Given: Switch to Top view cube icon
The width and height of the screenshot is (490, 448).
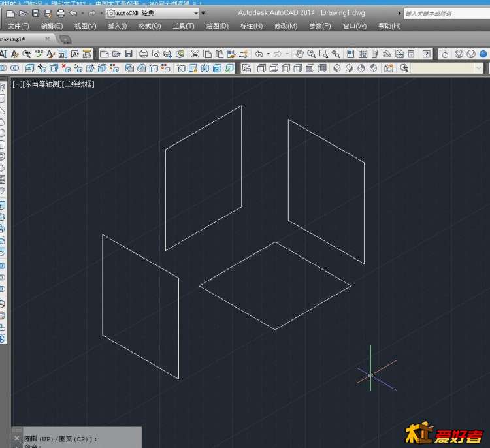Looking at the screenshot, I should [x=261, y=68].
